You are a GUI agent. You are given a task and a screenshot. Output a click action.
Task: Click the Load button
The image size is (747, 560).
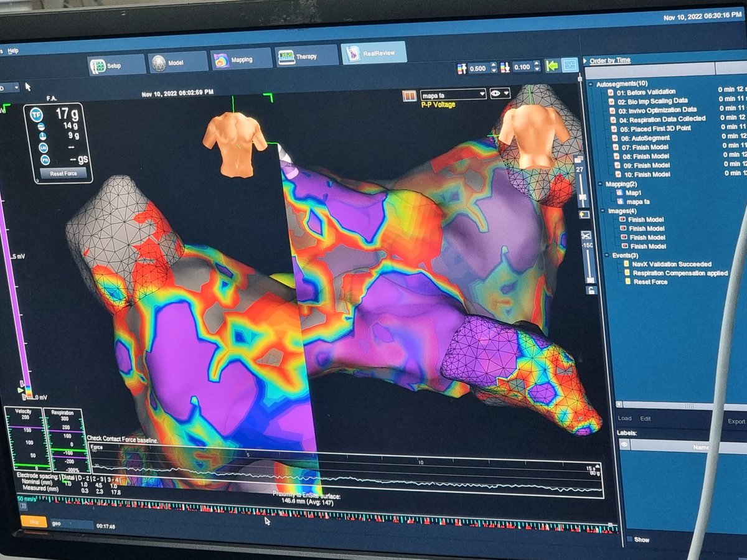point(624,419)
